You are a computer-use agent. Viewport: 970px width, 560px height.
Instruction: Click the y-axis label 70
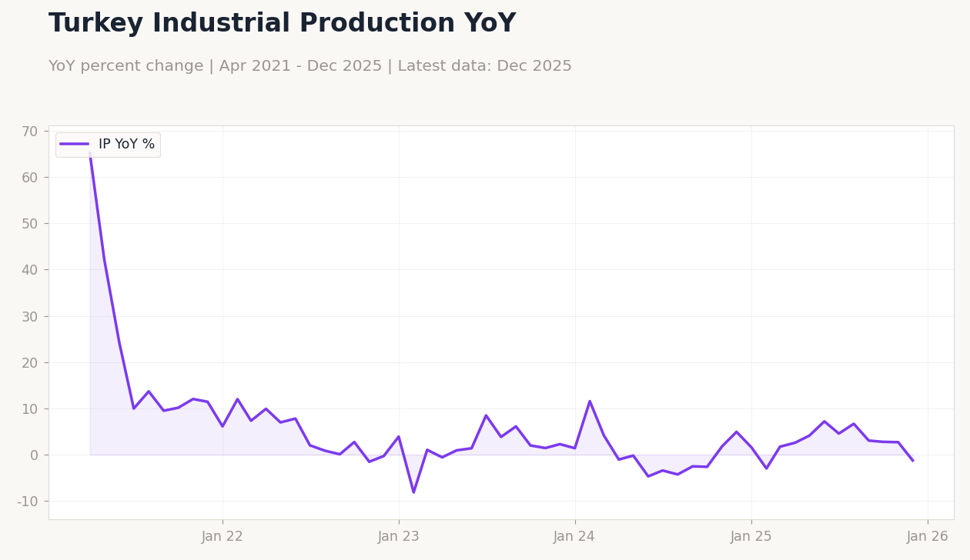[29, 132]
